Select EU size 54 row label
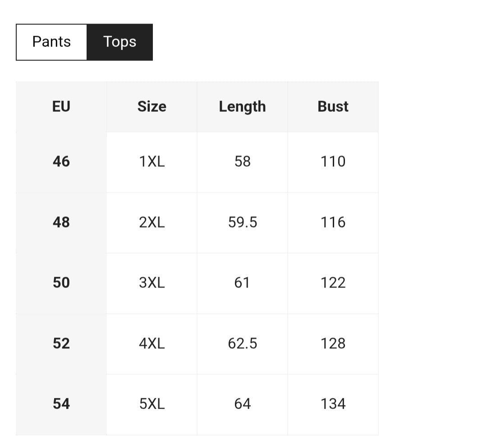487x448 pixels. (x=61, y=404)
